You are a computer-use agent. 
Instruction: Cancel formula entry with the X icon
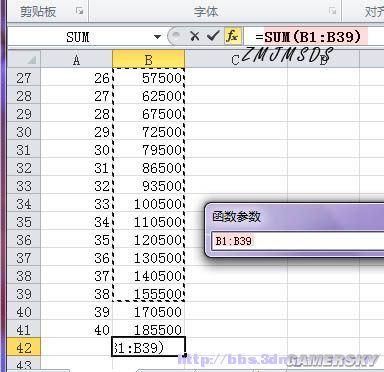pyautogui.click(x=195, y=36)
